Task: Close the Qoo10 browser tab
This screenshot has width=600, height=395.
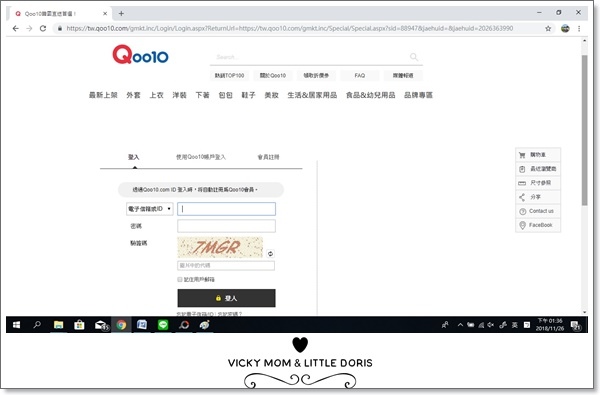Action: point(105,13)
